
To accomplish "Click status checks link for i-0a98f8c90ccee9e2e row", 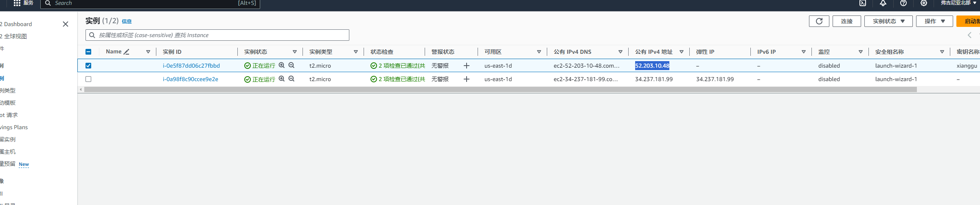I will [398, 79].
